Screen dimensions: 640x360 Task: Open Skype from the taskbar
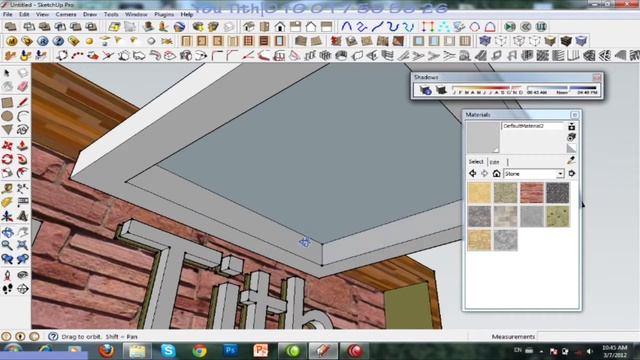tap(168, 351)
